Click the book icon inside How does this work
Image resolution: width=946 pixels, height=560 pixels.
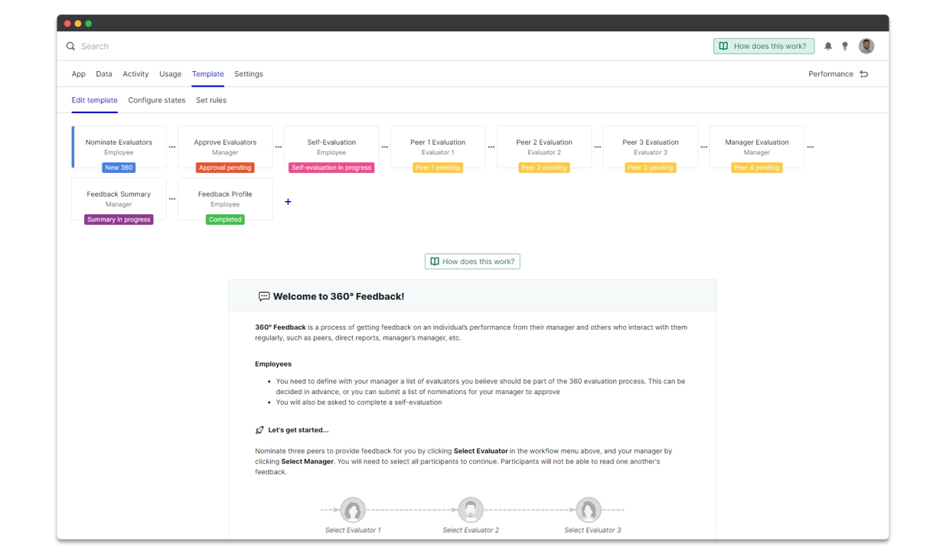(x=723, y=46)
